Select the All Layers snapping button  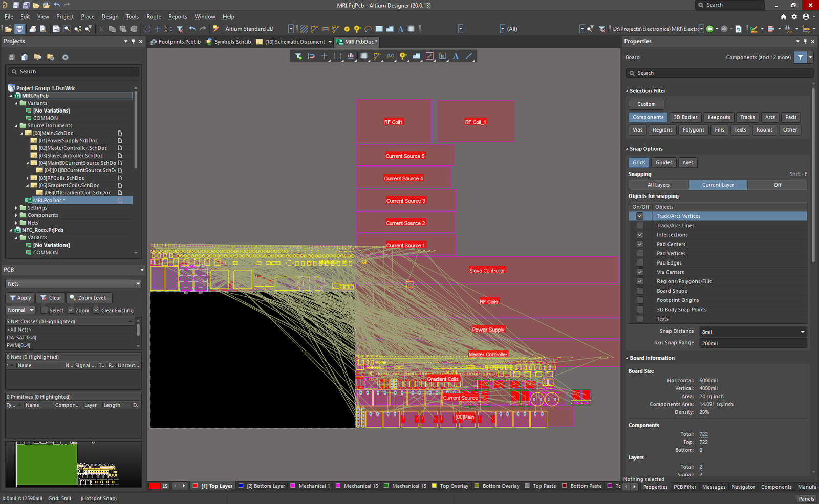658,185
